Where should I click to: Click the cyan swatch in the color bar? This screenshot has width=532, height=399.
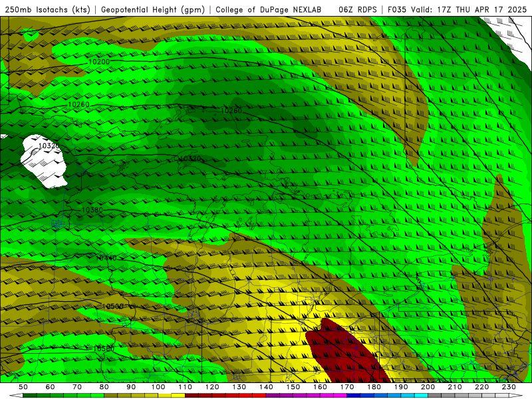[x=422, y=396]
